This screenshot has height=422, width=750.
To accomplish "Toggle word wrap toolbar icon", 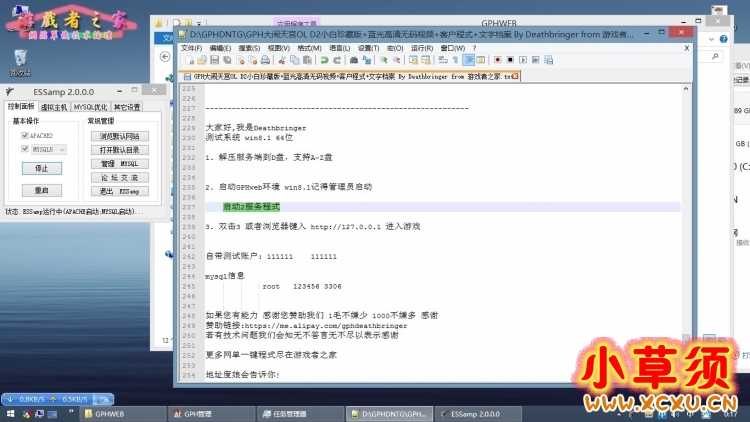I will tap(443, 60).
